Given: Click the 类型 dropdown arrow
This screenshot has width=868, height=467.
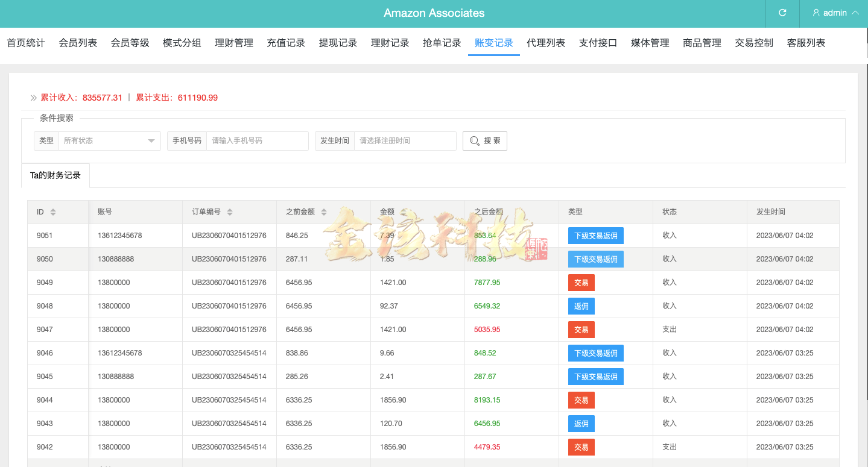Looking at the screenshot, I should 150,140.
